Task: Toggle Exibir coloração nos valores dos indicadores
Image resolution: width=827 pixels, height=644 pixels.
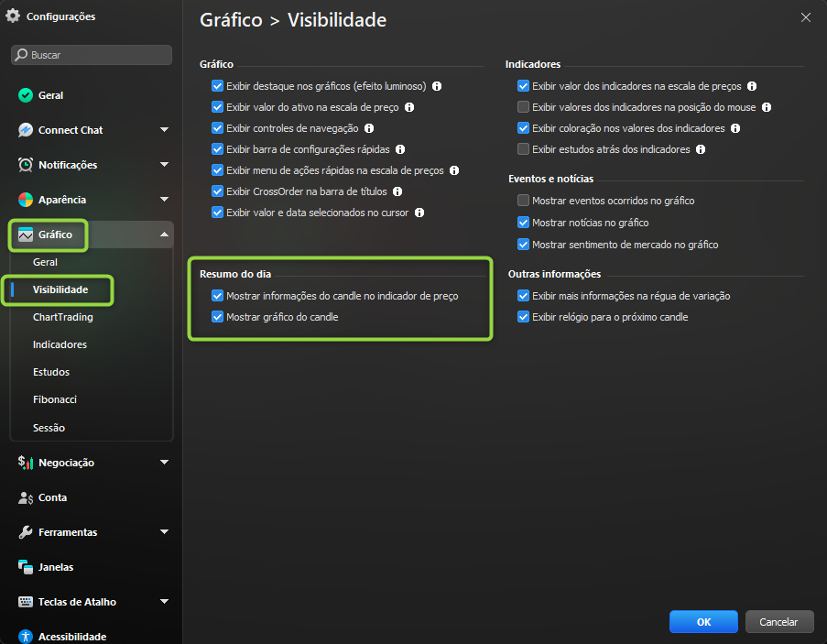Action: 523,128
